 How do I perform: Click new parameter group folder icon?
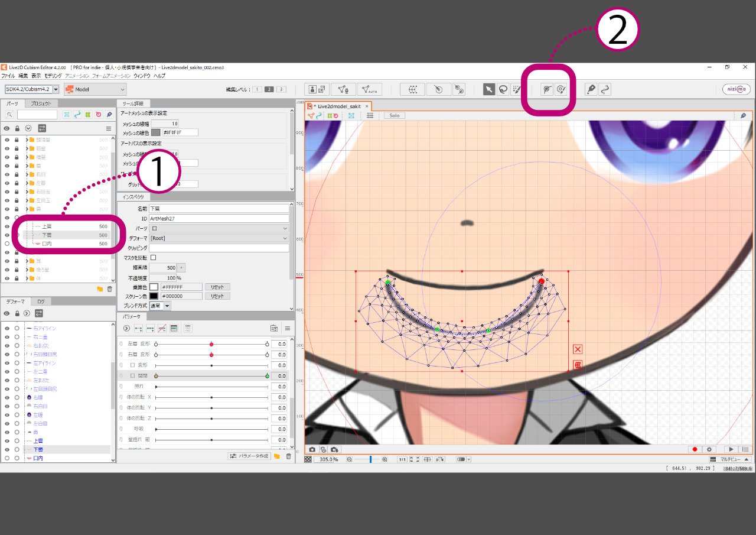click(x=277, y=456)
